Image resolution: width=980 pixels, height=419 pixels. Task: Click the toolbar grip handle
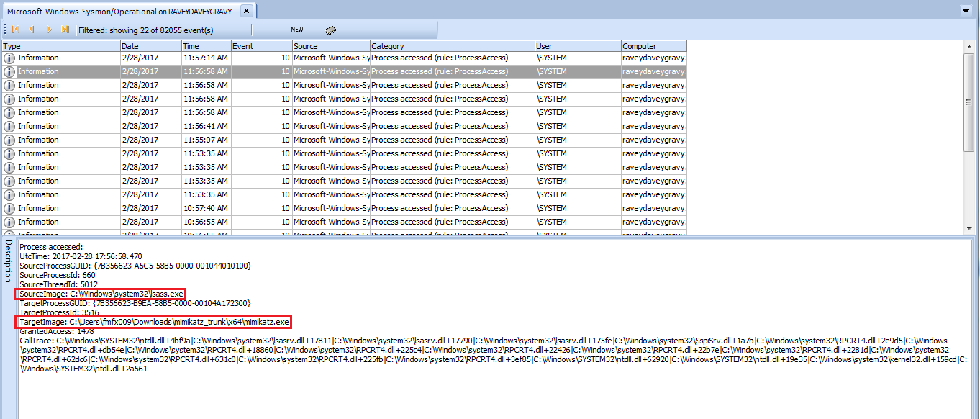[5, 30]
